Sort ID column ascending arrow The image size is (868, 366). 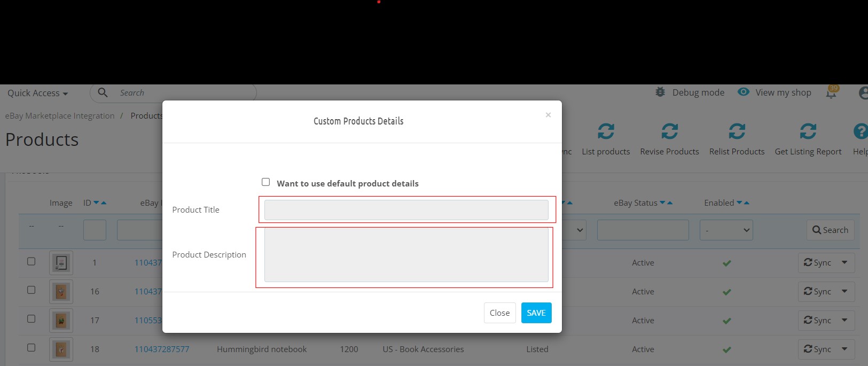click(x=104, y=203)
